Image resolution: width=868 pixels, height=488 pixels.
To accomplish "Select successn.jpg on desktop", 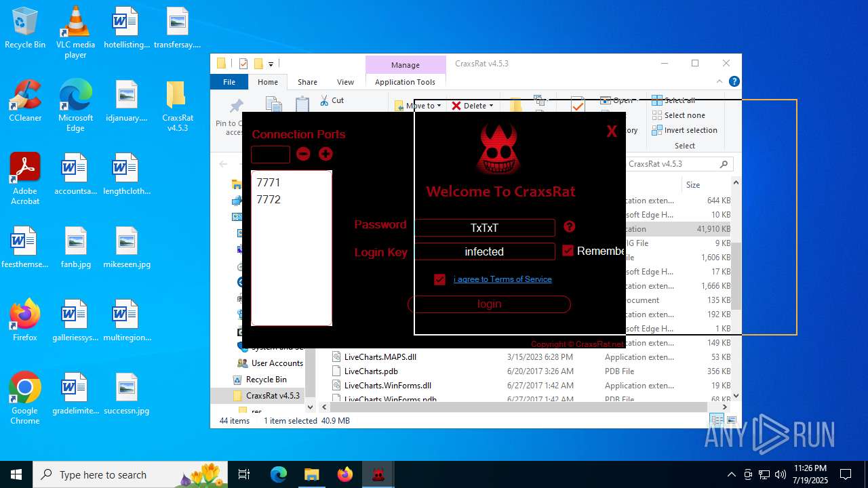I will (x=126, y=394).
